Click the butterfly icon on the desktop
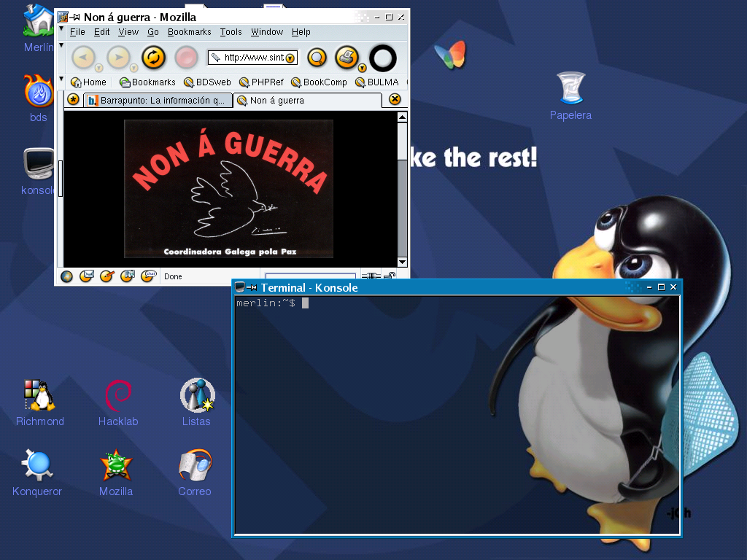This screenshot has width=747, height=560. click(450, 54)
